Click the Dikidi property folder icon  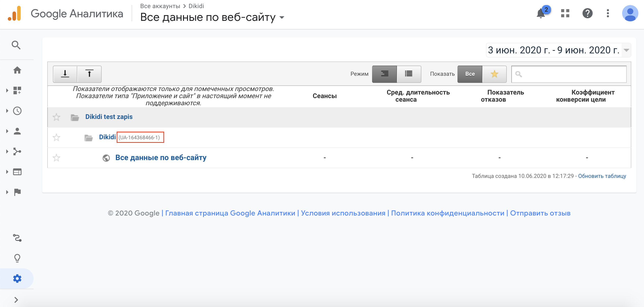pyautogui.click(x=88, y=137)
